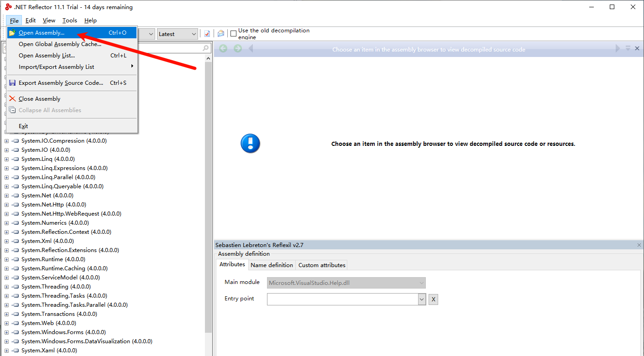This screenshot has height=356, width=644.
Task: Select System.Threading.Tasks (4.0.0.0) row text
Action: pos(64,296)
